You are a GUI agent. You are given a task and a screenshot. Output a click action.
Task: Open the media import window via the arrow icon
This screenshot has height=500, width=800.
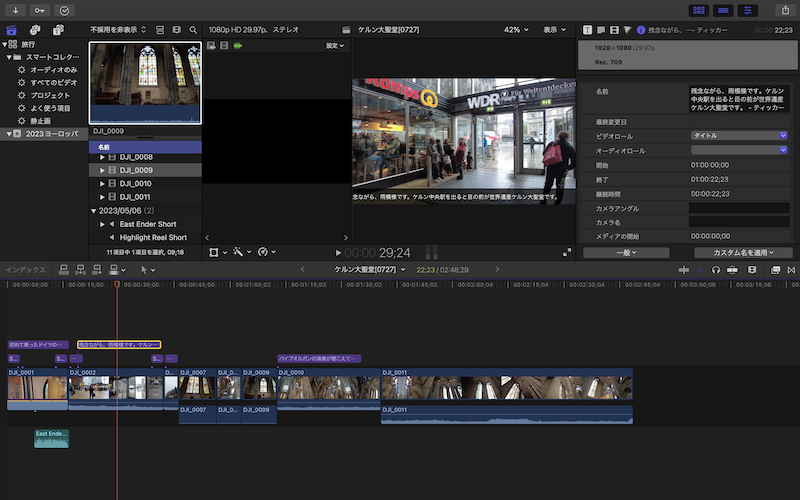15,10
